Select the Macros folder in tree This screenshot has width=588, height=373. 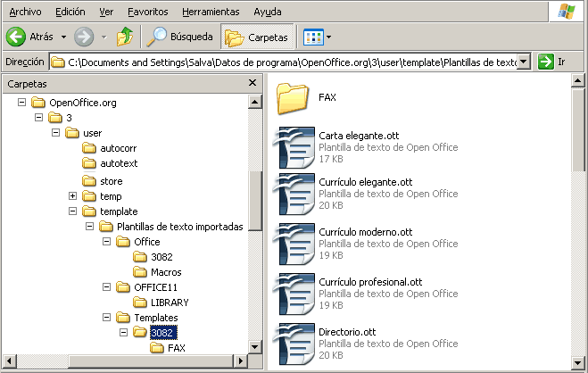[x=158, y=272]
